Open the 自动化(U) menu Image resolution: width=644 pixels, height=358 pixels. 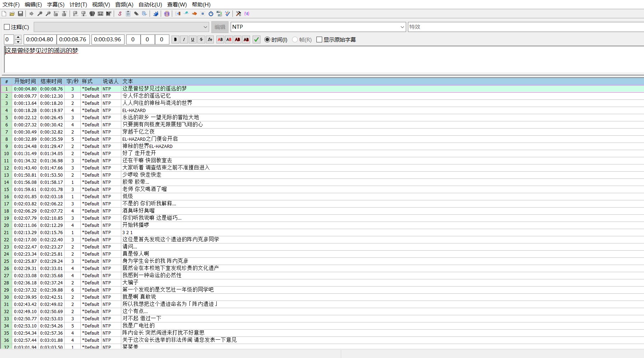point(150,5)
